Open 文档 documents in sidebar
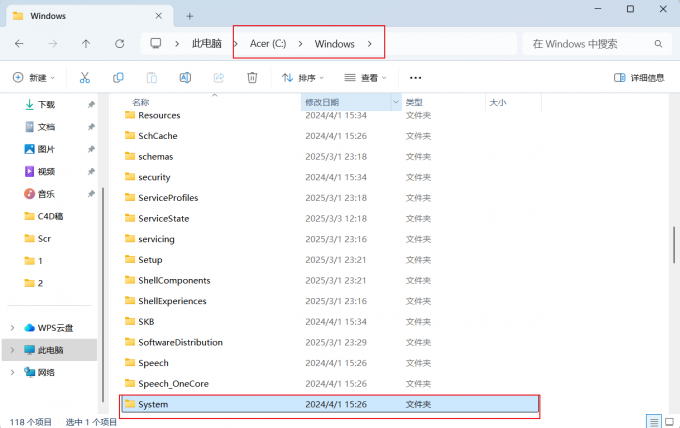The height and width of the screenshot is (428, 680). coord(46,127)
